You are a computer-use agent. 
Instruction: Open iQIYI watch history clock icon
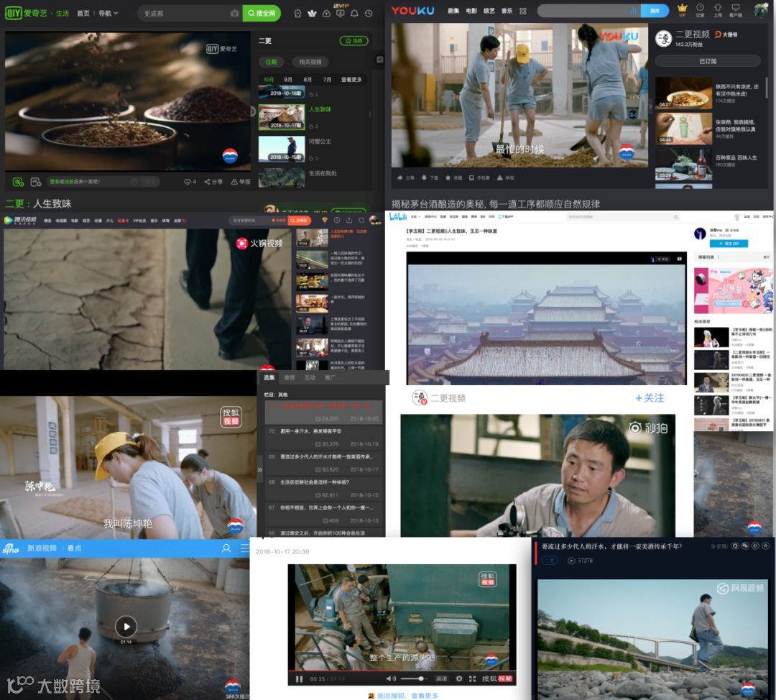[369, 14]
